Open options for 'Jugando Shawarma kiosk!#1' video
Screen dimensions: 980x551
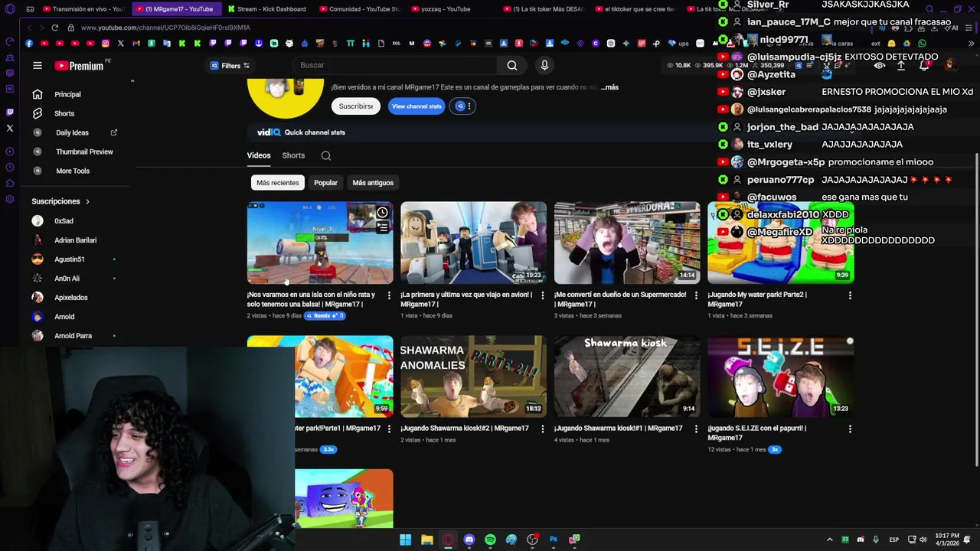point(696,429)
